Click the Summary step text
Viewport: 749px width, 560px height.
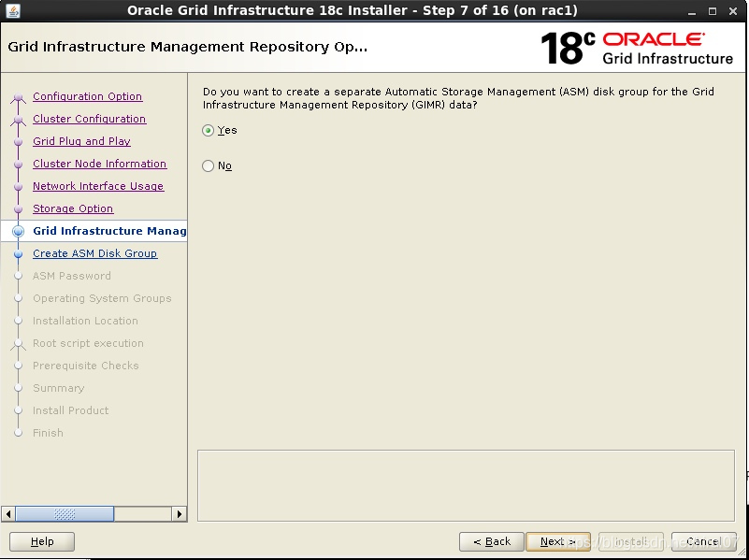pyautogui.click(x=58, y=388)
